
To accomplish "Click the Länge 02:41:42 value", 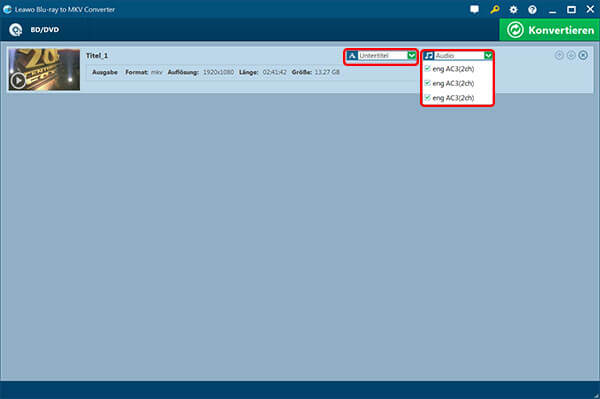I will 274,72.
